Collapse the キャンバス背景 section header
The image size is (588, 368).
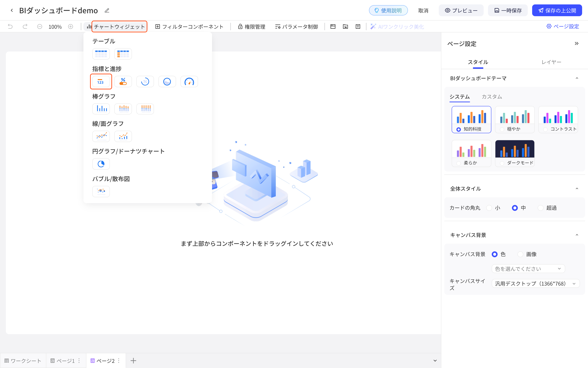(x=577, y=235)
